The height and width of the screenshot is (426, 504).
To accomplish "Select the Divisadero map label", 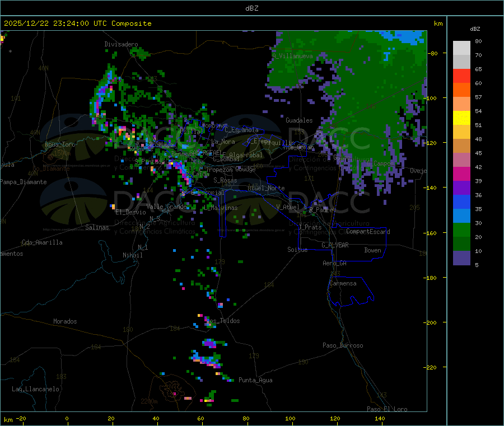I will (x=121, y=44).
